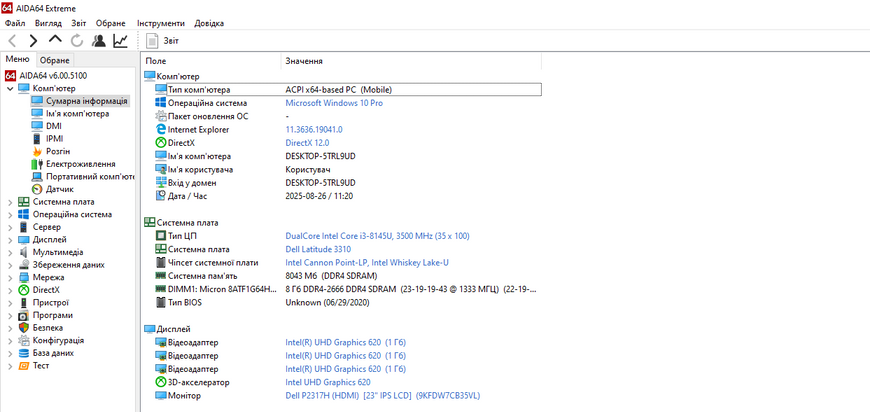Expand the DirectX tree node
The width and height of the screenshot is (870, 412).
click(x=10, y=290)
